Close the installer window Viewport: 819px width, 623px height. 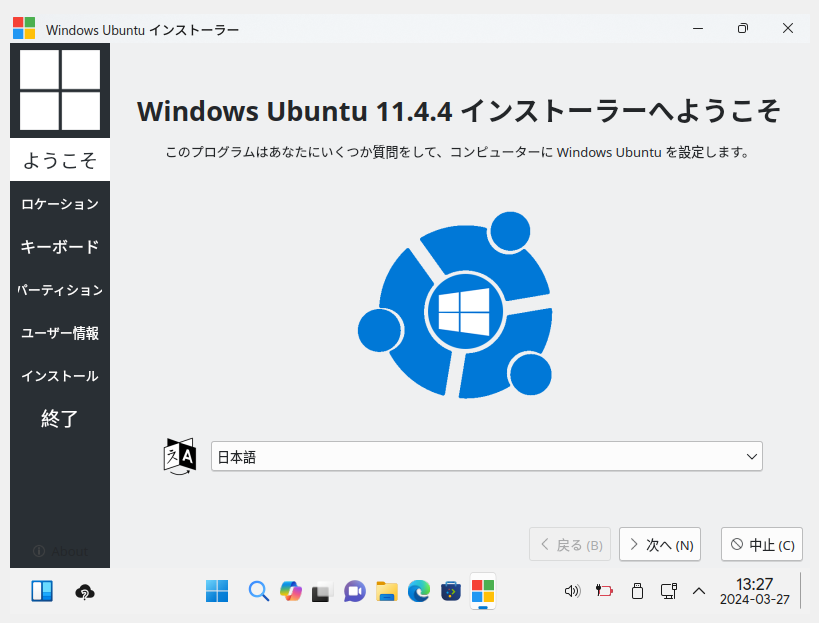pyautogui.click(x=788, y=28)
